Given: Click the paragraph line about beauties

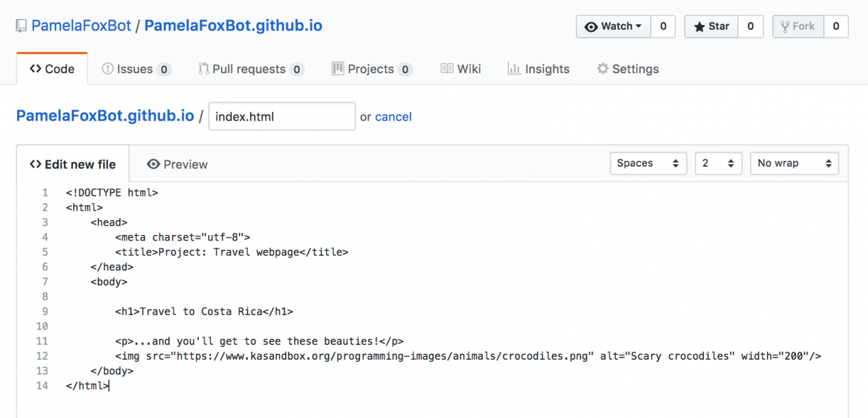Looking at the screenshot, I should pyautogui.click(x=259, y=341).
